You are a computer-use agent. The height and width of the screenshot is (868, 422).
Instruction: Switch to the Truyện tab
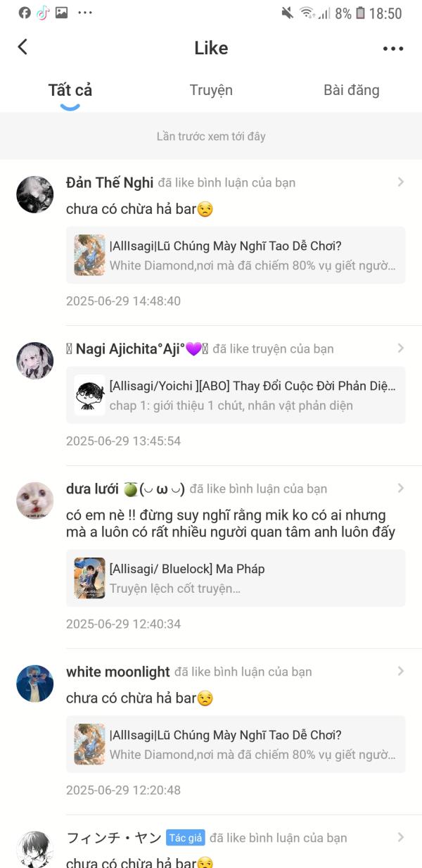click(211, 90)
